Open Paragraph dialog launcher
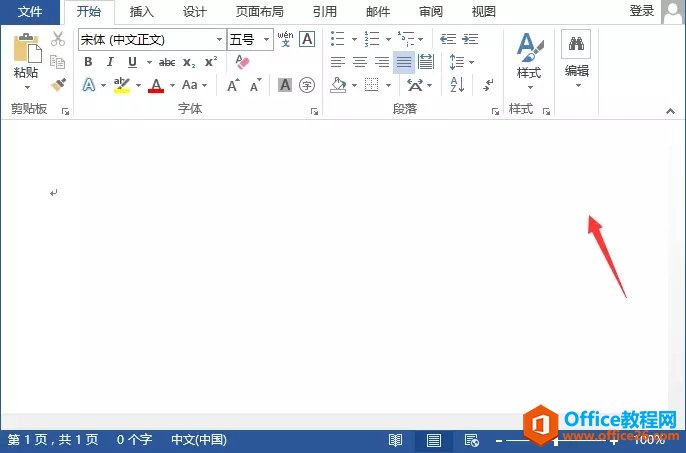The image size is (686, 453). coord(495,112)
